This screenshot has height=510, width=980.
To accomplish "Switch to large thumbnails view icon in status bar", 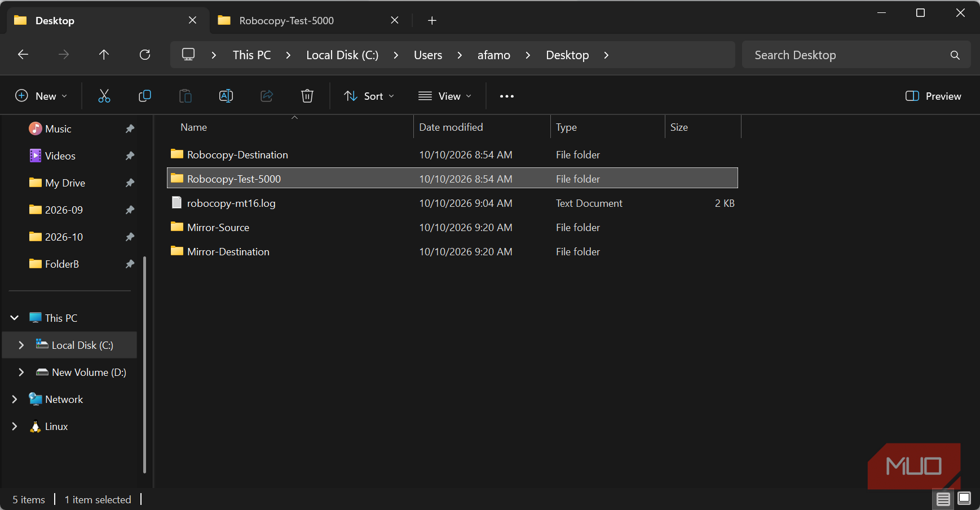I will coord(964,498).
